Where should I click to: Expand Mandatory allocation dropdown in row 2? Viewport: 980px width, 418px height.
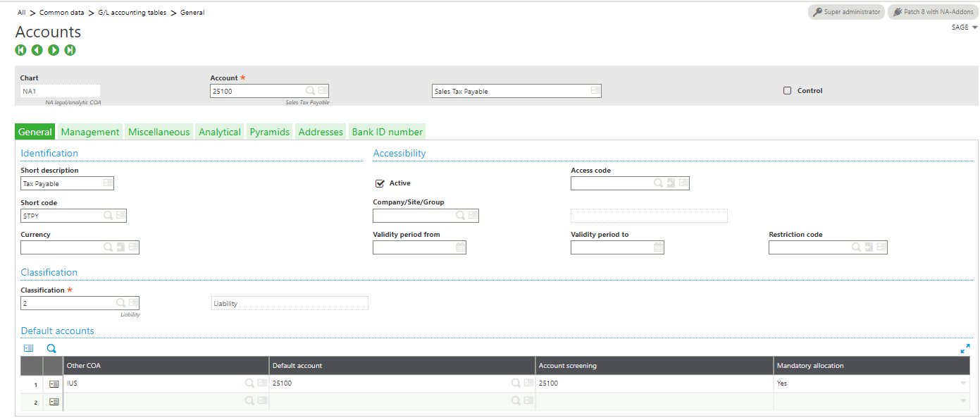pos(963,401)
